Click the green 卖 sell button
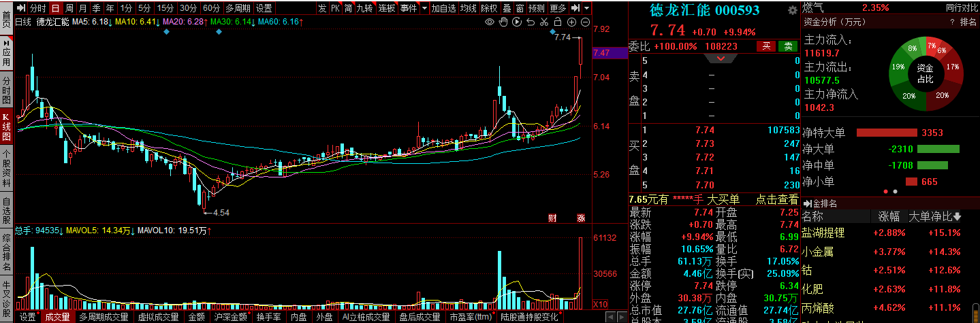The height and width of the screenshot is (323, 980). 788,46
